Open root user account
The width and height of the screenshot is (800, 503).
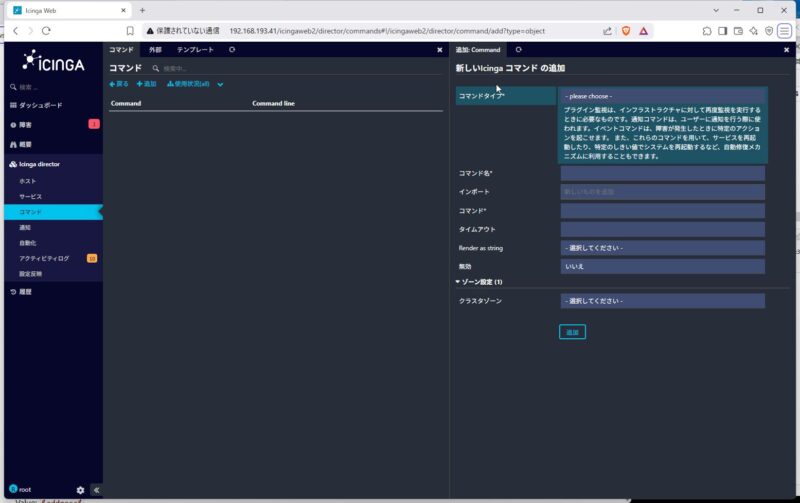coord(20,489)
